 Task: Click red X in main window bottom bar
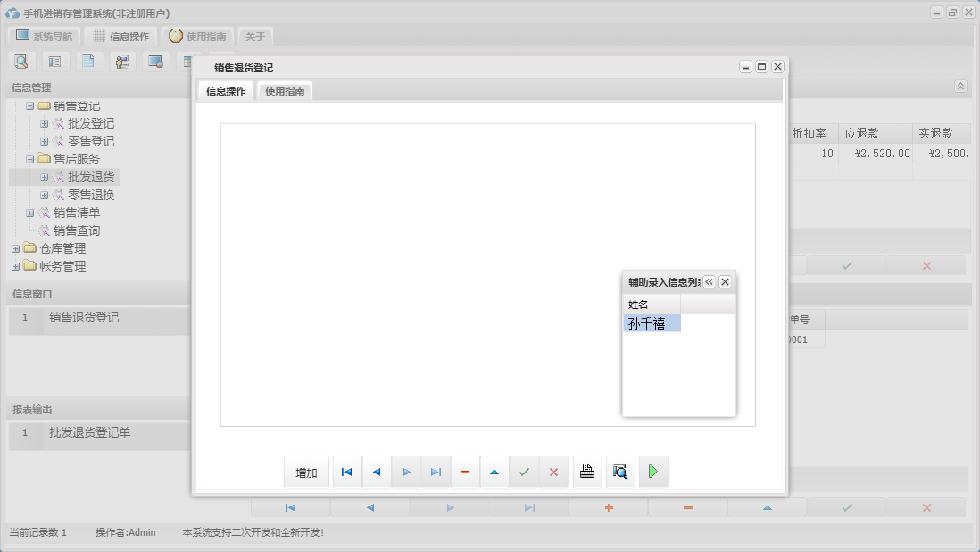(926, 507)
